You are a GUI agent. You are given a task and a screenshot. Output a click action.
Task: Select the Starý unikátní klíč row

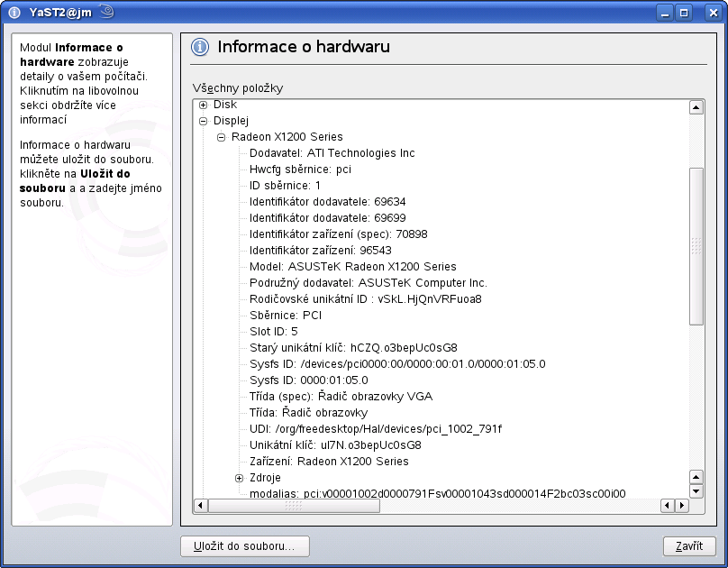(353, 348)
